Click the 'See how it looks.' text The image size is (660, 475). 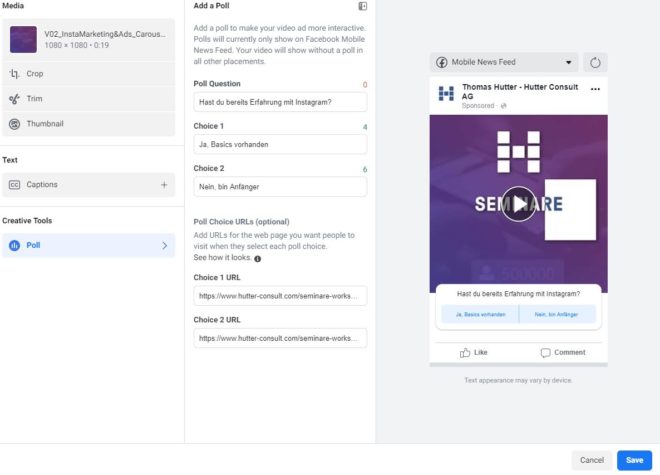point(222,257)
